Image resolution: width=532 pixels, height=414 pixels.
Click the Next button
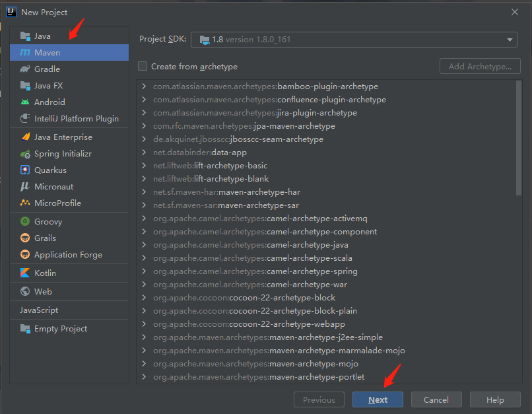[x=378, y=399]
